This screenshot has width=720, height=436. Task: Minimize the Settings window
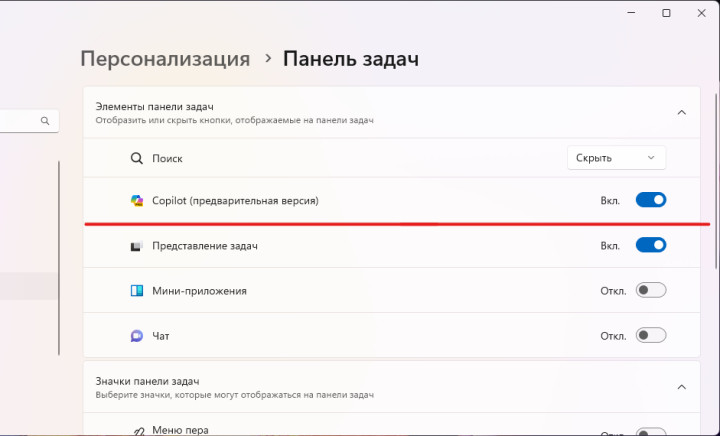point(630,13)
